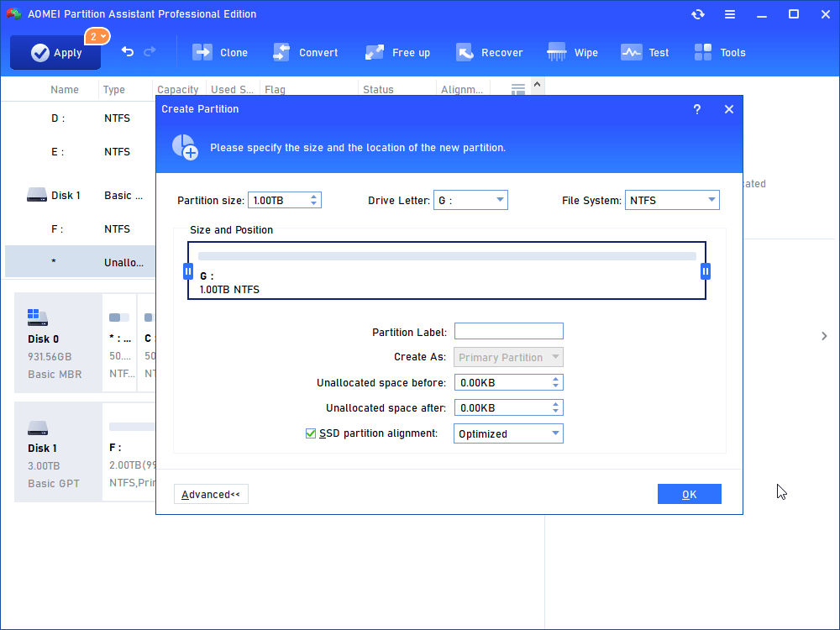Image resolution: width=840 pixels, height=630 pixels.
Task: Open the Drive Letter dropdown
Action: (x=470, y=201)
